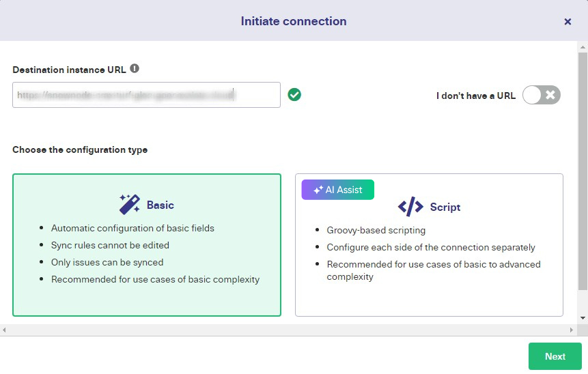588x374 pixels.
Task: Click the AI Assist label text
Action: [344, 190]
